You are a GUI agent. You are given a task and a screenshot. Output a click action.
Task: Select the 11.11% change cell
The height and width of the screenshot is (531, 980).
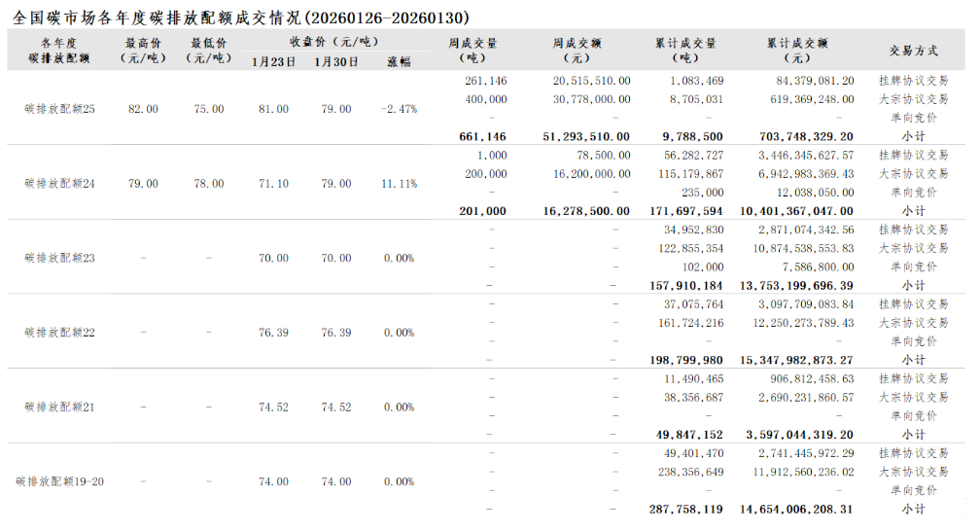399,184
